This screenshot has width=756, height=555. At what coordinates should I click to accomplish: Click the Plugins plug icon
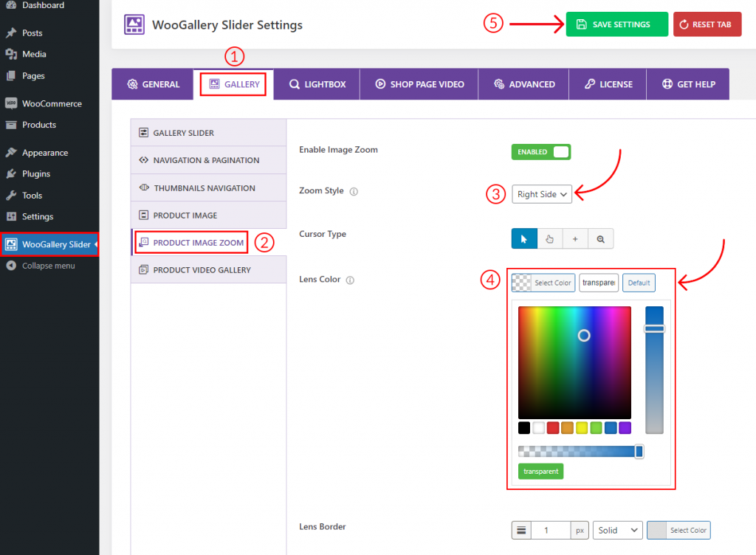coord(11,174)
